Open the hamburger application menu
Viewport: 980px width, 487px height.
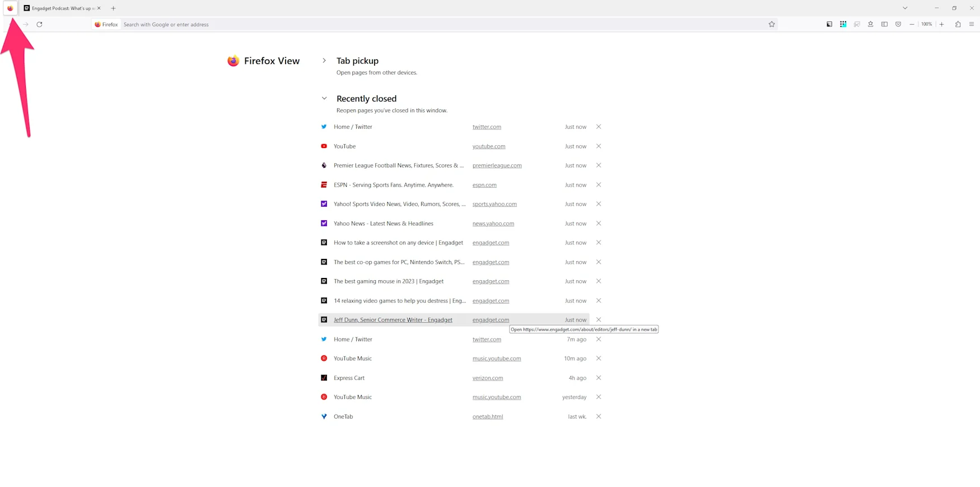[x=972, y=25]
